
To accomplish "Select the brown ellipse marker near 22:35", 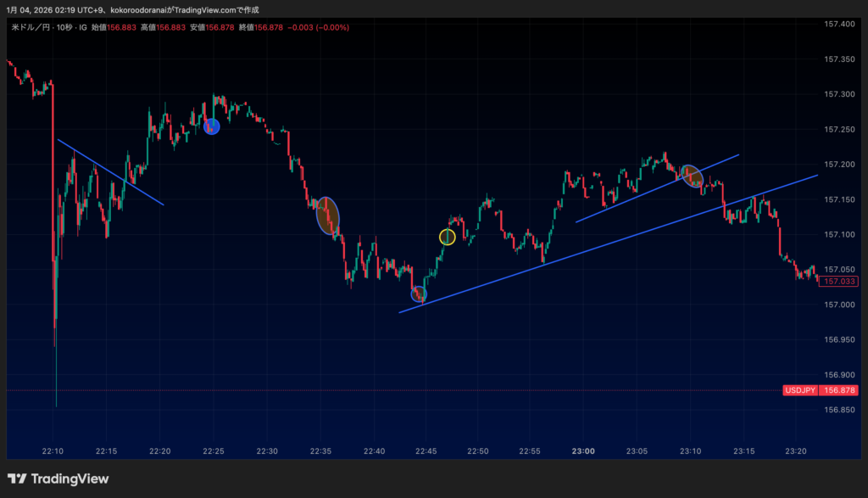I will click(328, 216).
